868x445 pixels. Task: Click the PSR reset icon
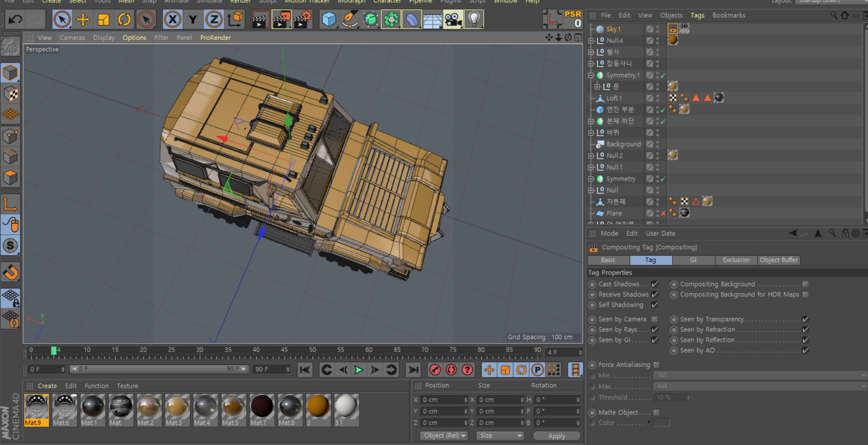pos(572,19)
